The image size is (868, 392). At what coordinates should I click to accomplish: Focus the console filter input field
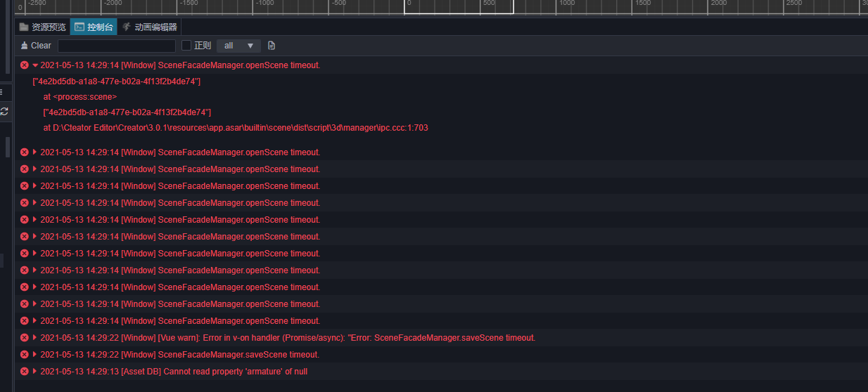117,46
